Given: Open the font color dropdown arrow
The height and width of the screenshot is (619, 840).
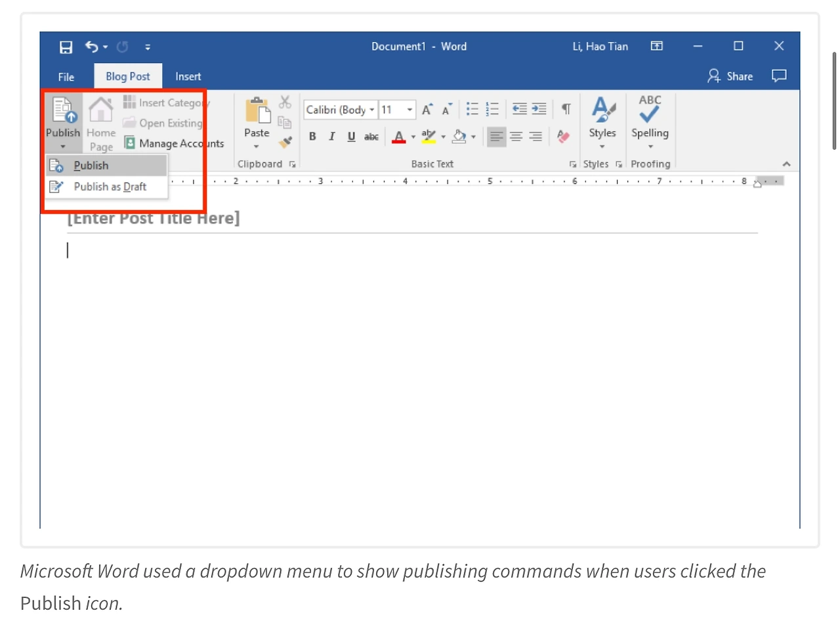Looking at the screenshot, I should coord(413,137).
